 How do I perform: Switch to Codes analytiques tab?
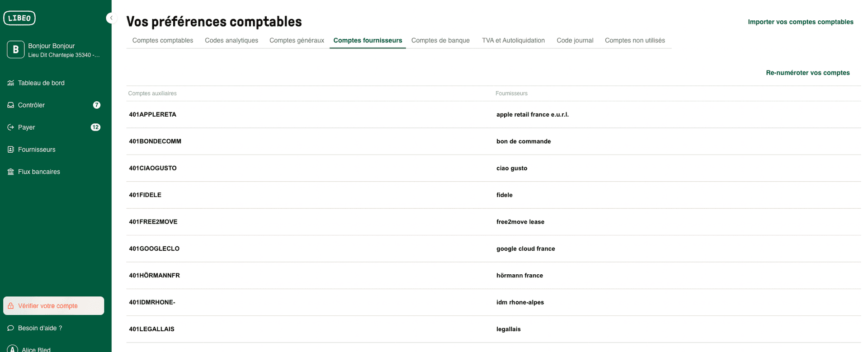click(231, 41)
